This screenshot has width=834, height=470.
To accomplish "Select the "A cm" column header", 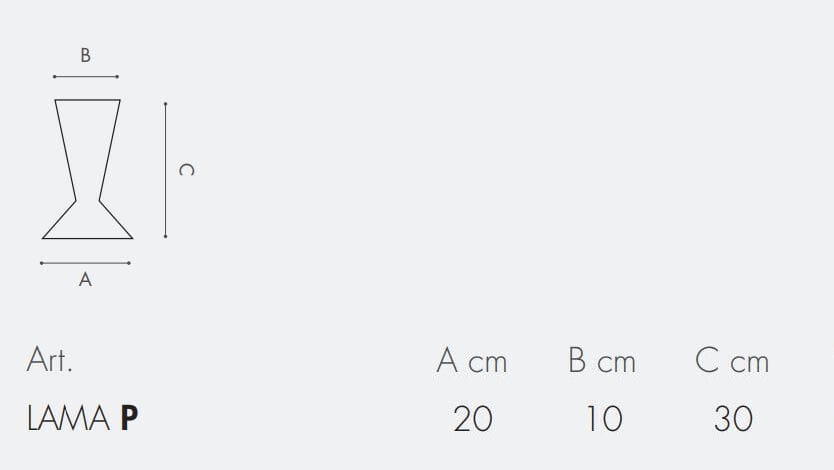I will [472, 360].
